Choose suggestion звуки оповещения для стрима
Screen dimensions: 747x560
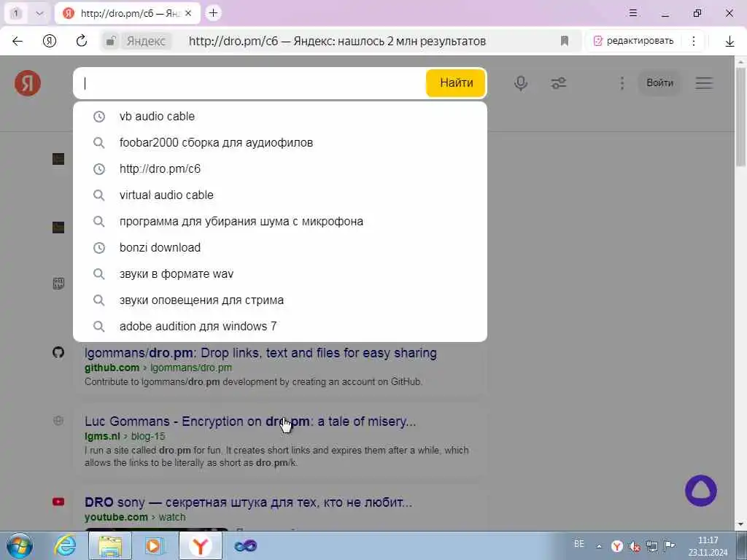click(x=280, y=300)
